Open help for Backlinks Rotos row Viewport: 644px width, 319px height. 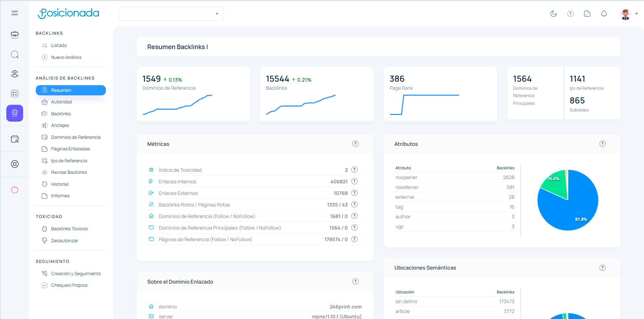coord(354,204)
